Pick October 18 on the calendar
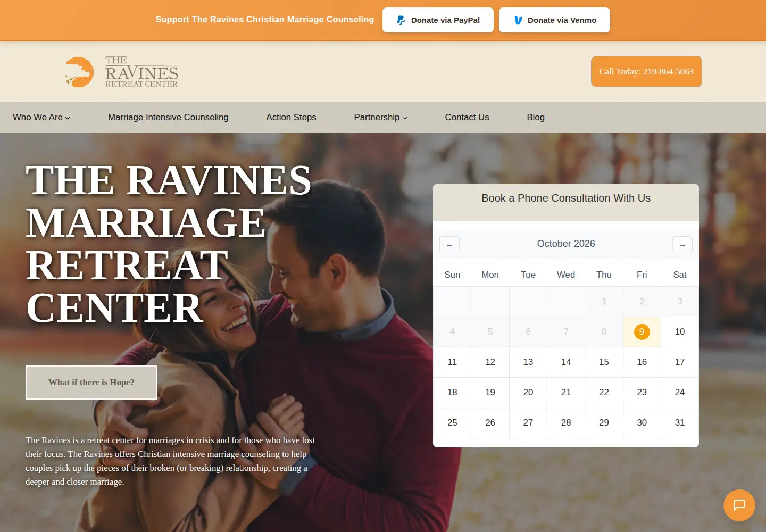 click(452, 393)
